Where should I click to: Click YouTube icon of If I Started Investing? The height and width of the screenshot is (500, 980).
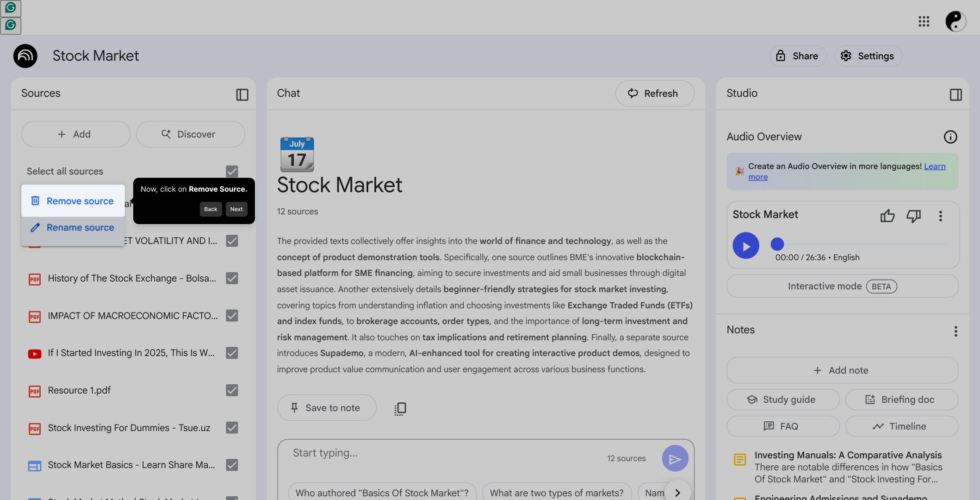coord(35,354)
